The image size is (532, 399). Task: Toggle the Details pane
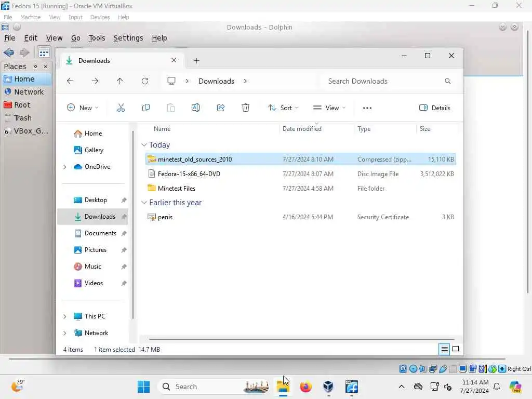pyautogui.click(x=435, y=108)
